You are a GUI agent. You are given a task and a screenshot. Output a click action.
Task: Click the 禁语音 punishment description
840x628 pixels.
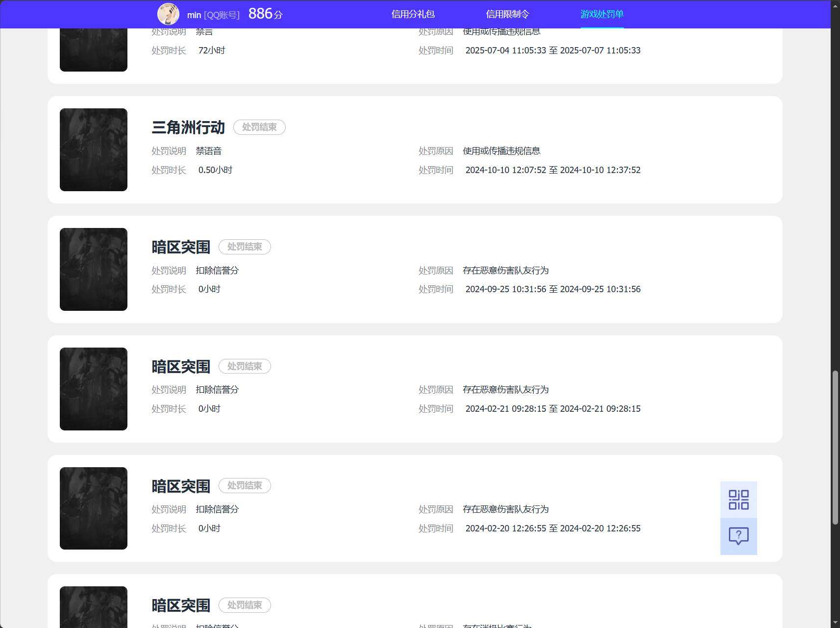click(209, 151)
